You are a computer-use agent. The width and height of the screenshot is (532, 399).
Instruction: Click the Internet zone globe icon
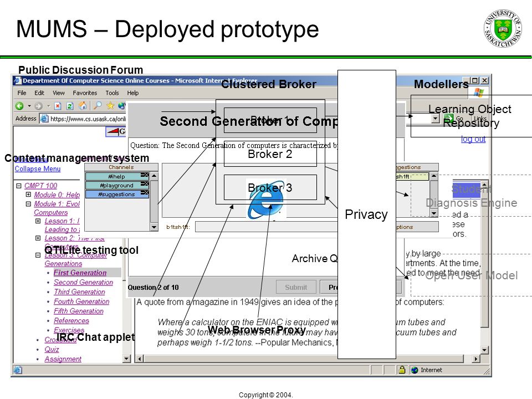pos(415,370)
